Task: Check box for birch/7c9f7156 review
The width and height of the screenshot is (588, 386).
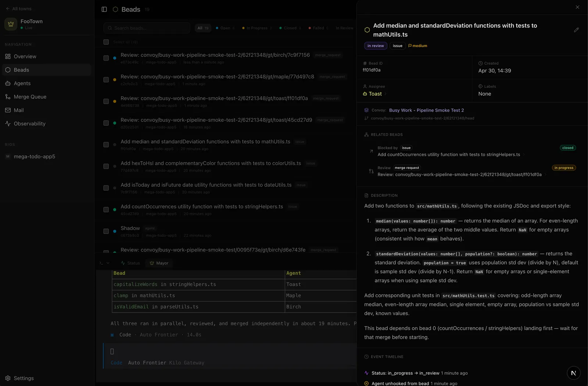Action: click(x=106, y=58)
